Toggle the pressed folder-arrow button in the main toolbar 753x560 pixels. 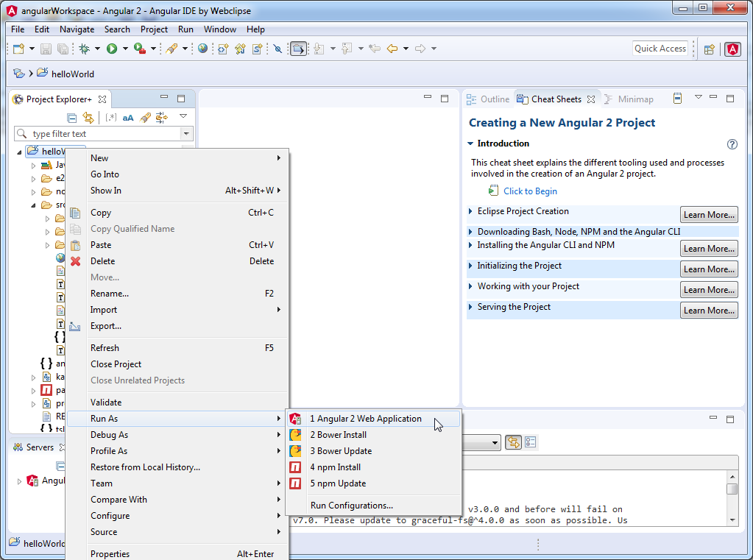tap(298, 49)
